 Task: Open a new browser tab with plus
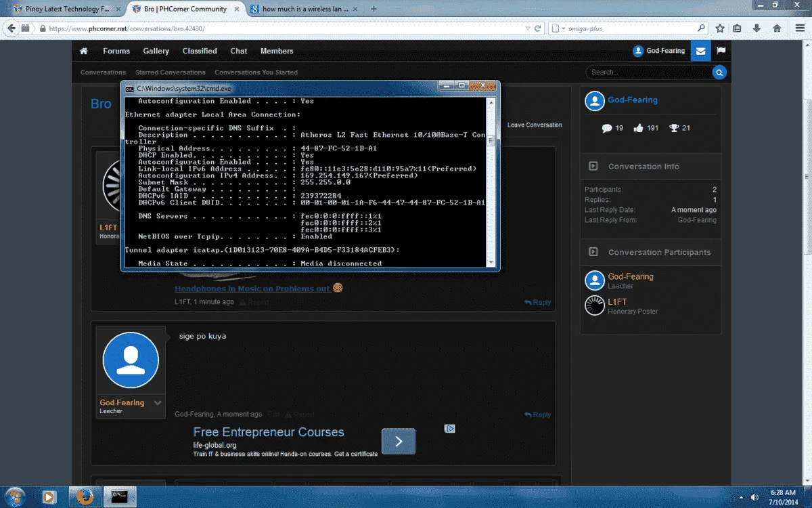pos(374,9)
